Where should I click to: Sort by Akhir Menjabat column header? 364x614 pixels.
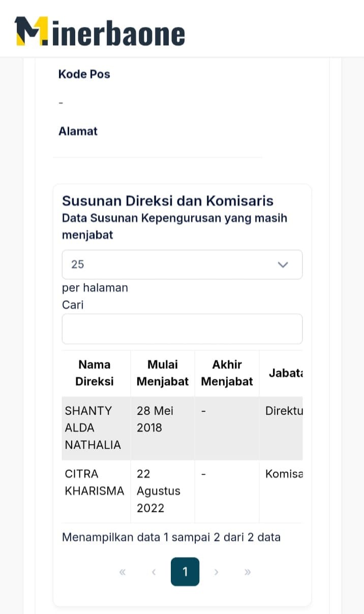coord(227,373)
